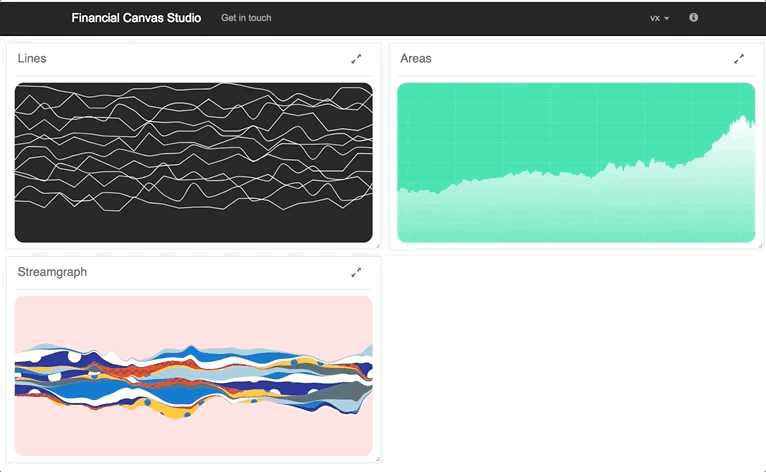Click the dark Lines chart canvas

point(194,162)
